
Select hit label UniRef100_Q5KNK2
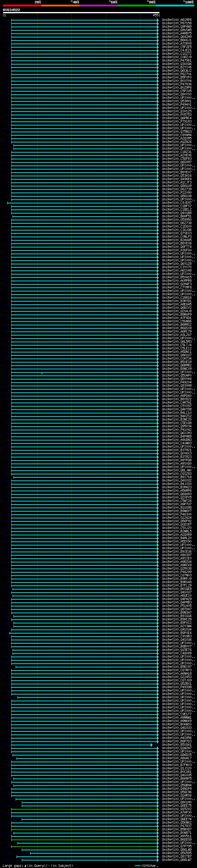[176, 822]
